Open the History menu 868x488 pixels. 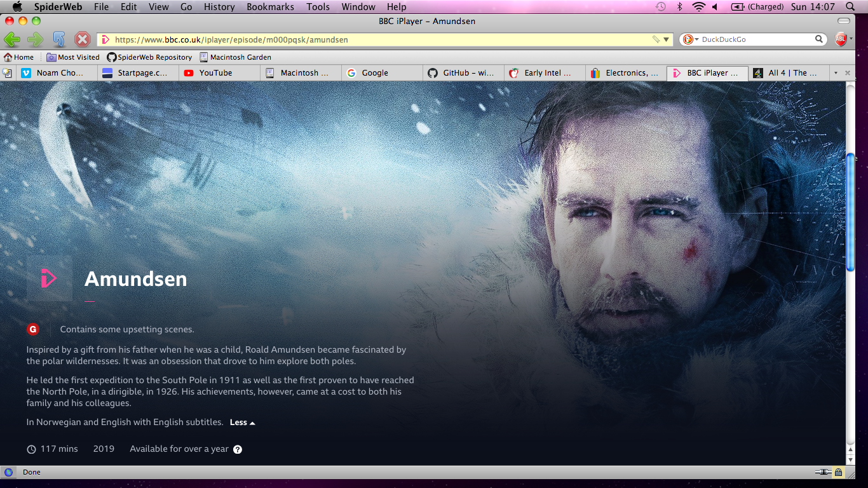click(219, 7)
